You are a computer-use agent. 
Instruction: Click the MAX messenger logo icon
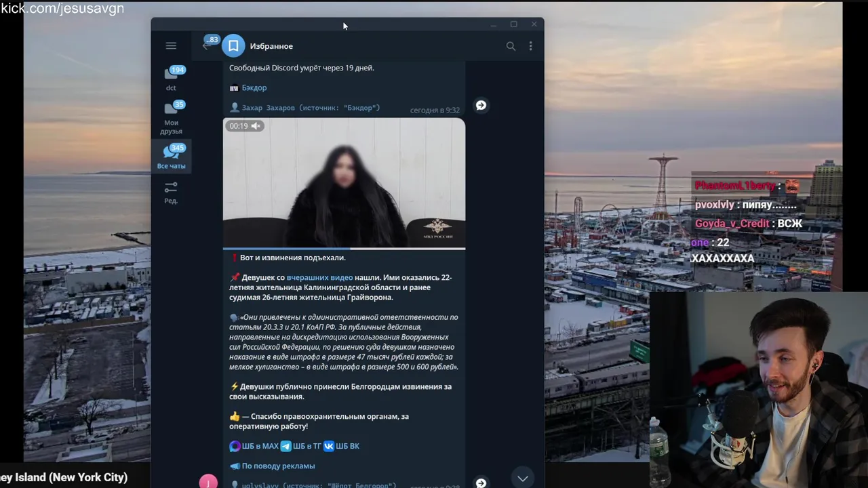point(235,446)
